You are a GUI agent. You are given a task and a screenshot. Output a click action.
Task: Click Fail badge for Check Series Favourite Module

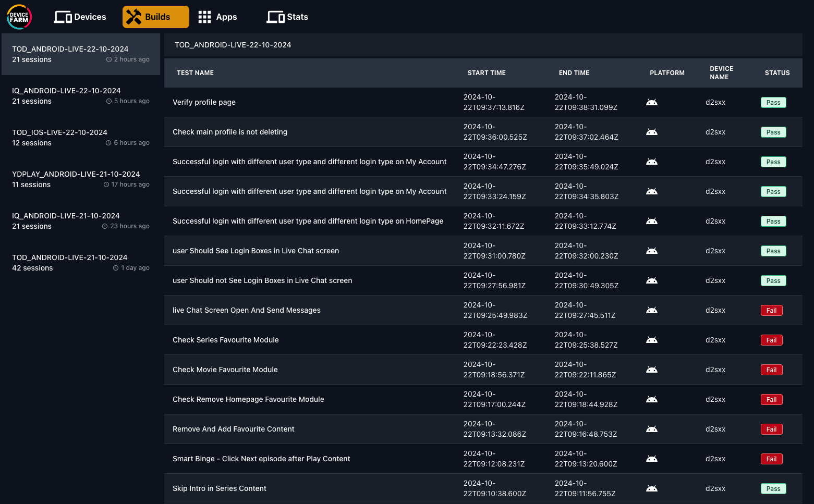pos(772,340)
